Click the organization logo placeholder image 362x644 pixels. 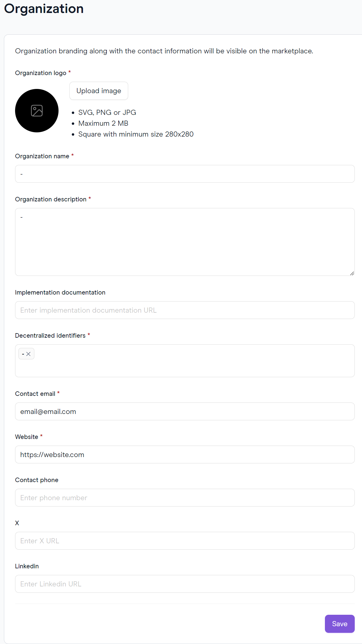pos(37,111)
